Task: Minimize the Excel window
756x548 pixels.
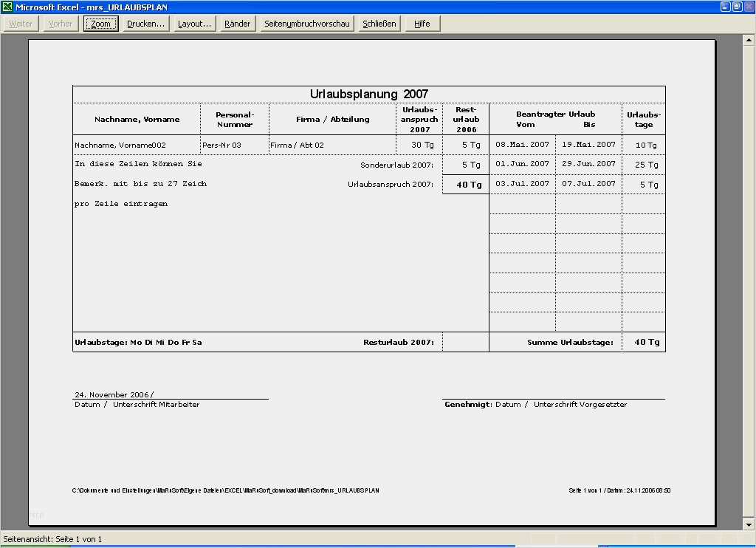Action: click(x=725, y=7)
